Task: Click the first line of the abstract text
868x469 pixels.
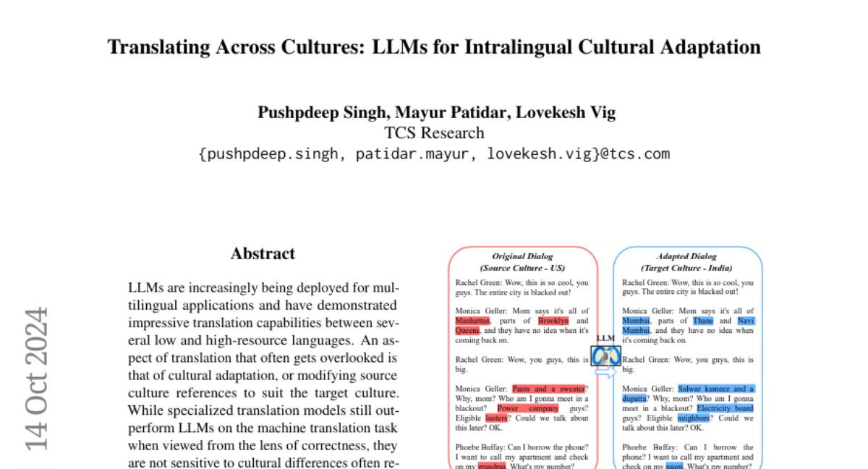Action: tap(263, 287)
